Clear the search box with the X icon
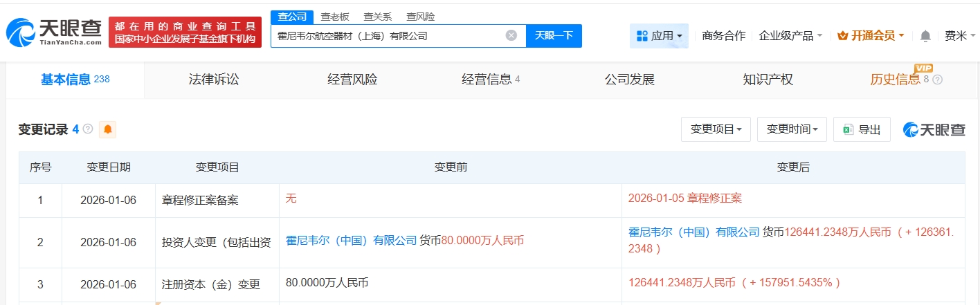The width and height of the screenshot is (980, 305). (x=511, y=35)
